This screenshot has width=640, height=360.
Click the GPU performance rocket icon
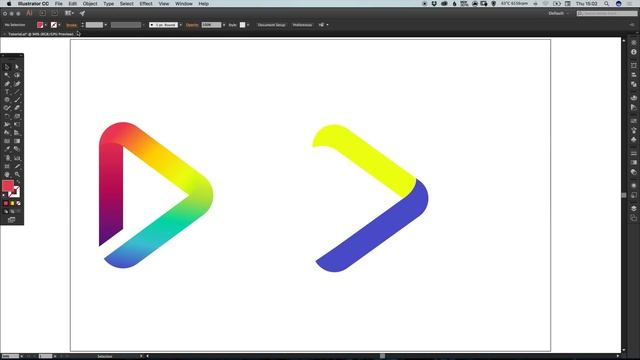tap(82, 13)
